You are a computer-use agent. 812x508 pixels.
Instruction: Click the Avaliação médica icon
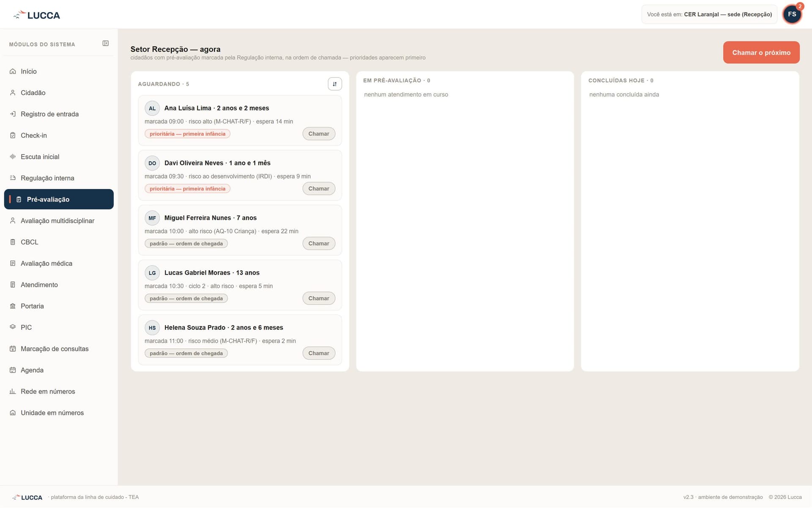(x=13, y=263)
